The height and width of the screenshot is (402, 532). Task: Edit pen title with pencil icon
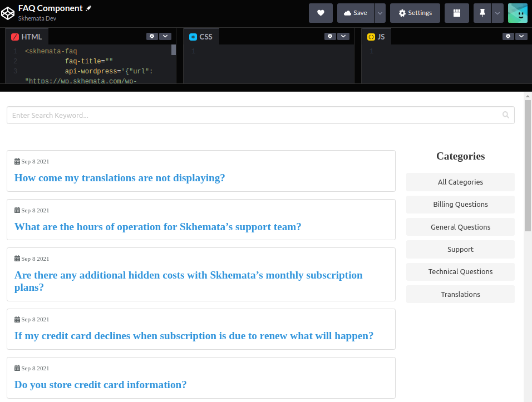[88, 8]
